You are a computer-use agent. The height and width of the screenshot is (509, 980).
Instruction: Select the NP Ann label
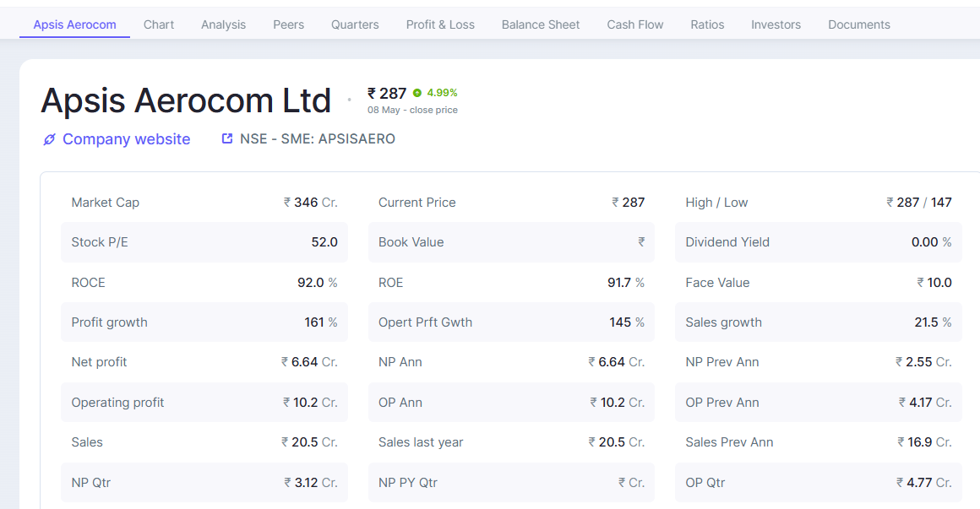pyautogui.click(x=400, y=362)
